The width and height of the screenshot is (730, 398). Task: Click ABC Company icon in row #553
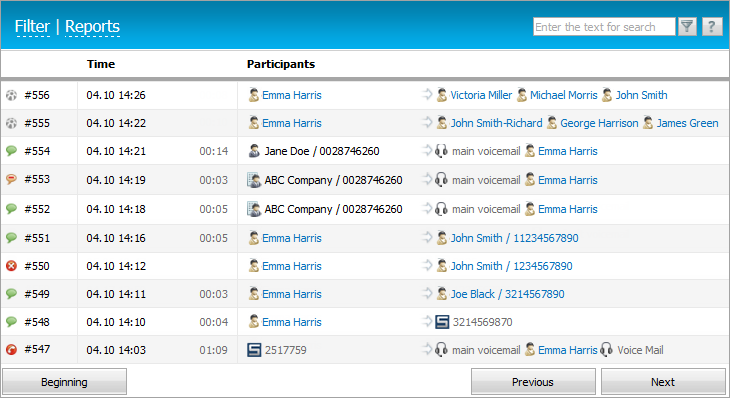click(254, 180)
